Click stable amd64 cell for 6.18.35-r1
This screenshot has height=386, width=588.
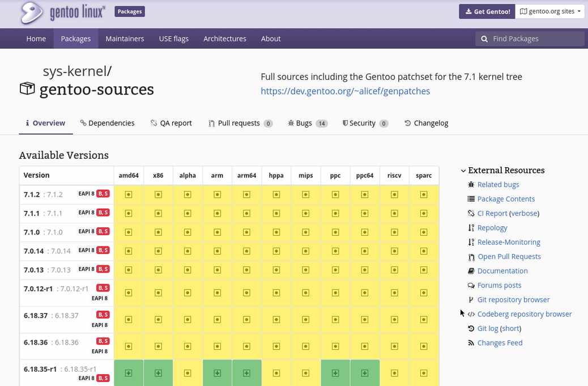[129, 373]
